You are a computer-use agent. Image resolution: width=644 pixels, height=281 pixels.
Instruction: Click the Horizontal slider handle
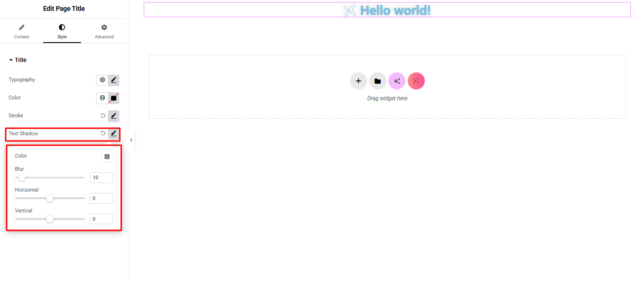click(x=50, y=198)
